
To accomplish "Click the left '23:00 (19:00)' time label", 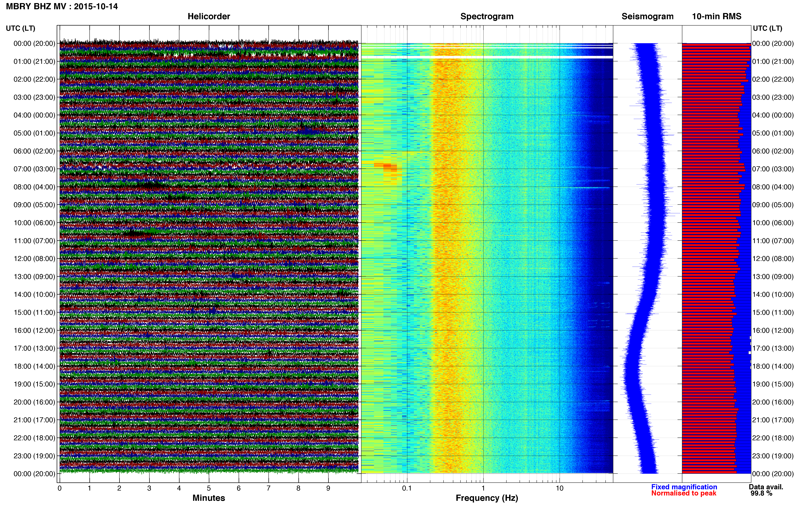I will click(x=34, y=456).
